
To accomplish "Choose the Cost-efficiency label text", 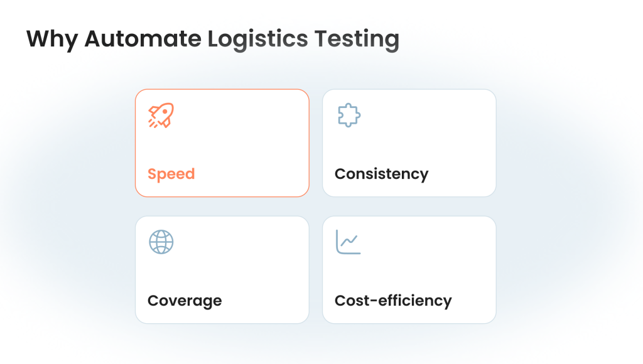I will (393, 301).
